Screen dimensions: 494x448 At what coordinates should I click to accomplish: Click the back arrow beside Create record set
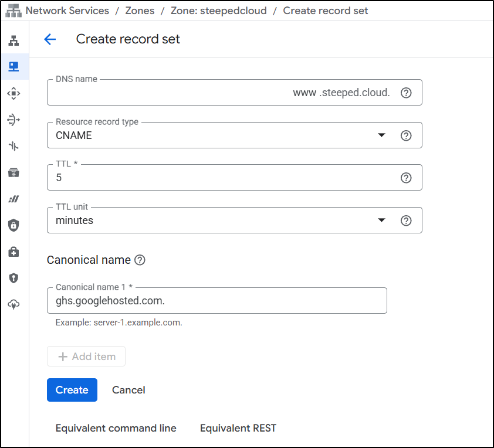[x=50, y=39]
